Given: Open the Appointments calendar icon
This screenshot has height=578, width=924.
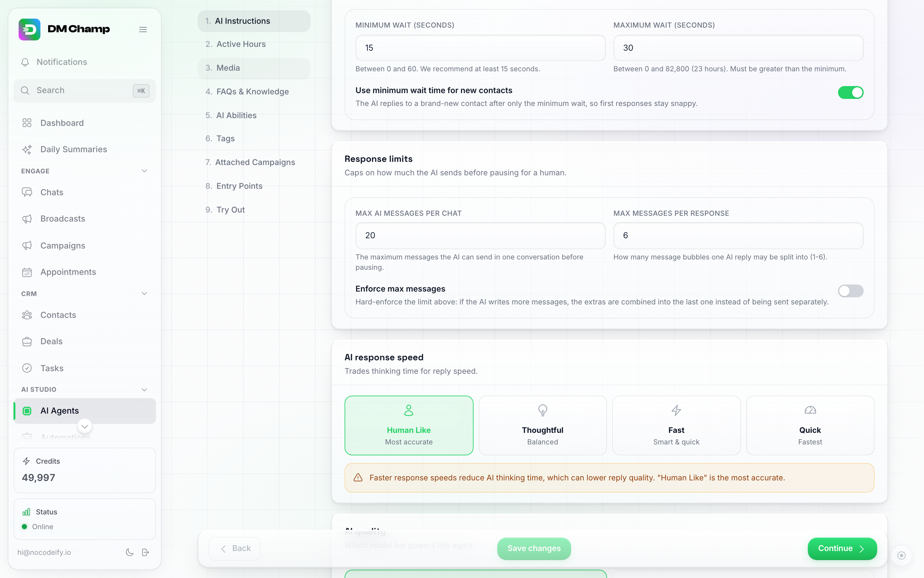Looking at the screenshot, I should (x=27, y=272).
